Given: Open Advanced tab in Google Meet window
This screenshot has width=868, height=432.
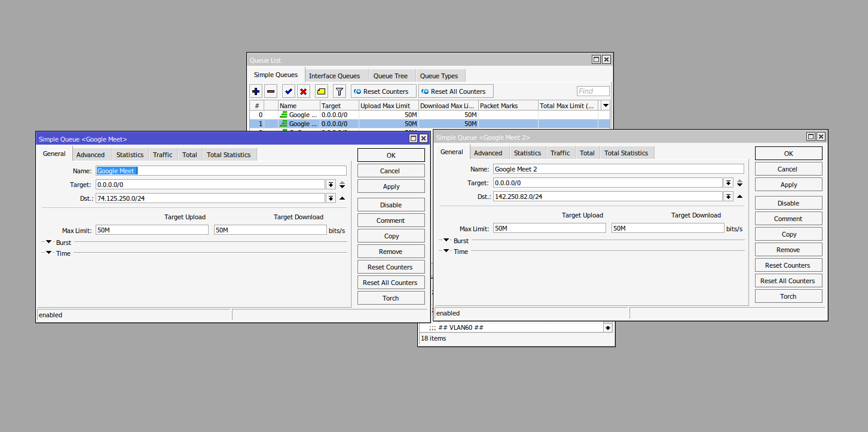Looking at the screenshot, I should [x=91, y=155].
